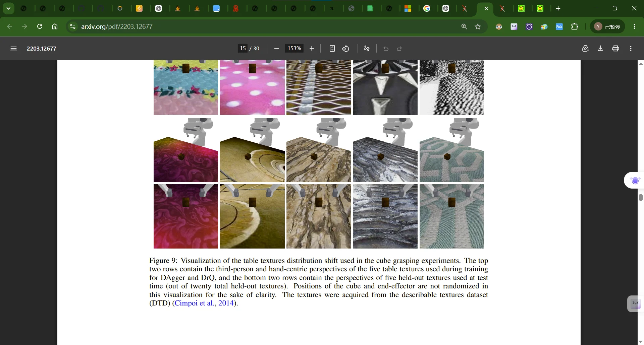Print the PDF document

coord(615,49)
